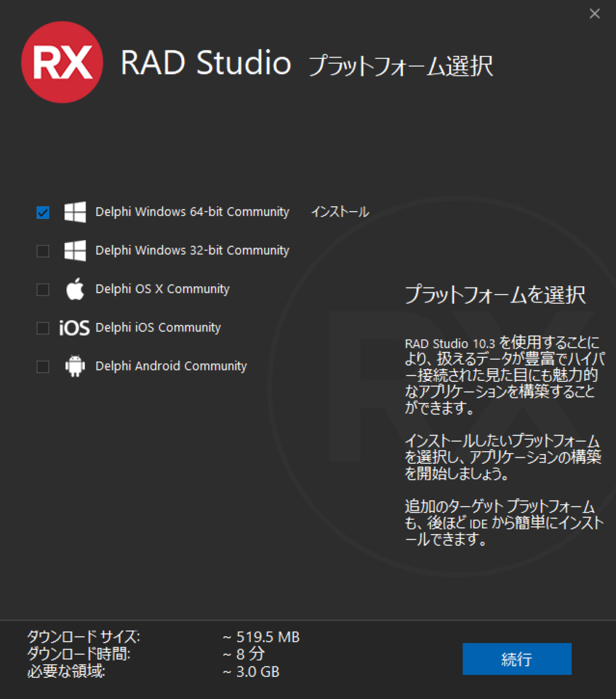Click the Delphi Android Community label text
The width and height of the screenshot is (616, 699).
click(x=171, y=366)
